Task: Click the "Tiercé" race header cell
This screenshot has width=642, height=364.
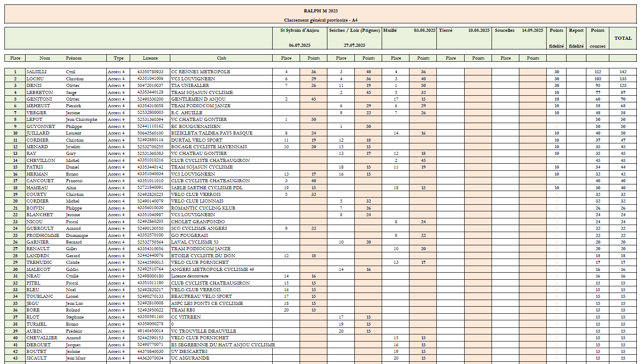Action: (x=446, y=30)
